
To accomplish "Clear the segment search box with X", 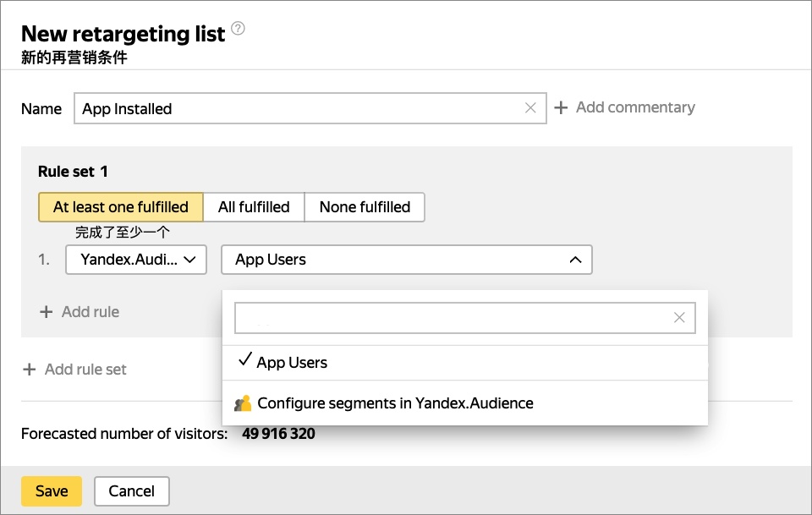I will (679, 317).
